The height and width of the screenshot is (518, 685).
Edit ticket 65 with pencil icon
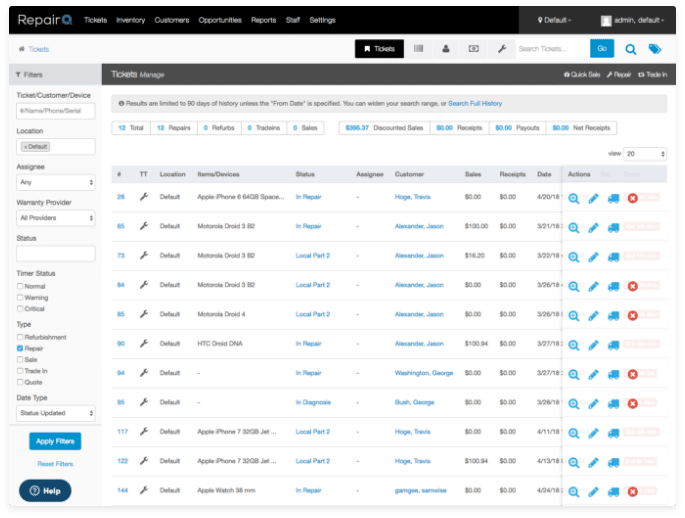pos(593,228)
